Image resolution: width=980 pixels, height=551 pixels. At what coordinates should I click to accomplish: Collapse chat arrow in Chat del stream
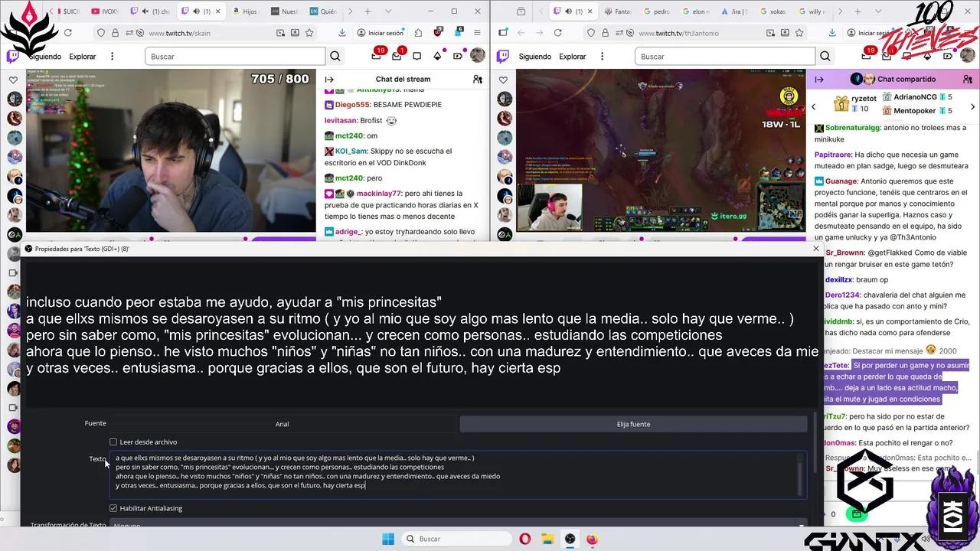pyautogui.click(x=329, y=79)
